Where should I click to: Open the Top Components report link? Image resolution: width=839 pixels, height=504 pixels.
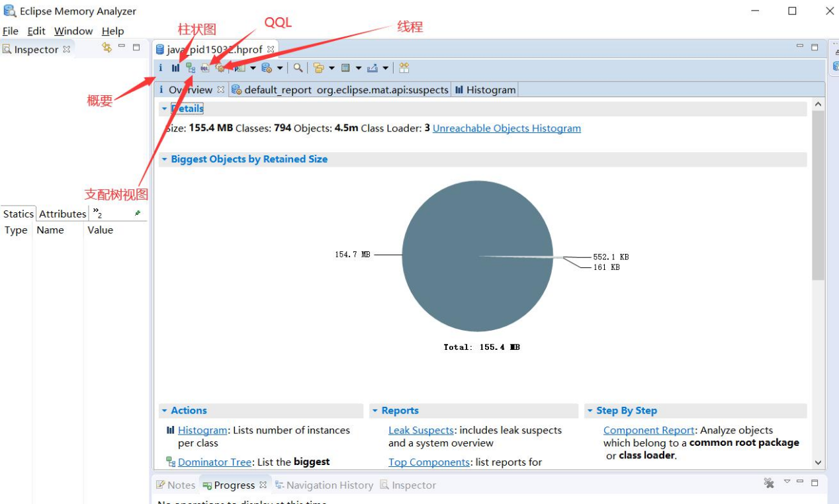(x=429, y=462)
